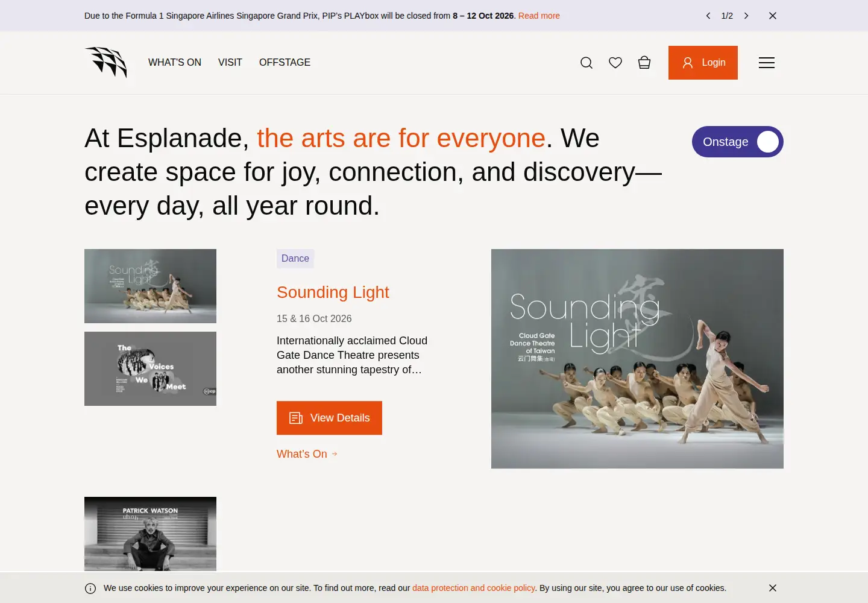Open the VISIT menu
The image size is (868, 603).
pyautogui.click(x=230, y=63)
